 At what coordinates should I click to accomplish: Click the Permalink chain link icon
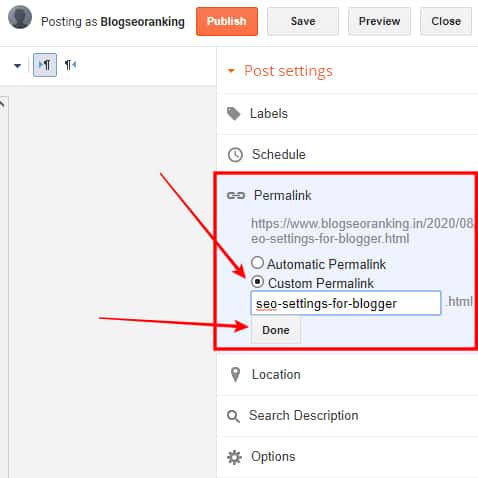pos(236,195)
